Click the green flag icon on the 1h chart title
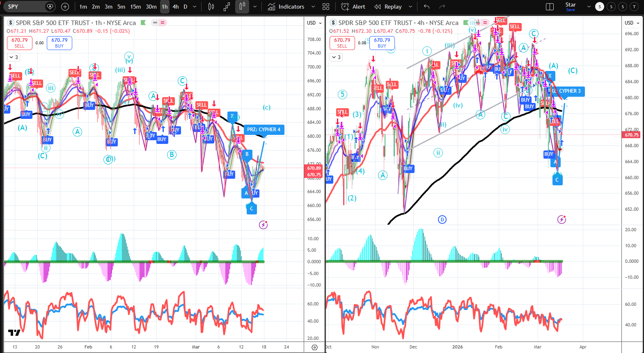Image resolution: width=644 pixels, height=353 pixels. click(x=143, y=23)
